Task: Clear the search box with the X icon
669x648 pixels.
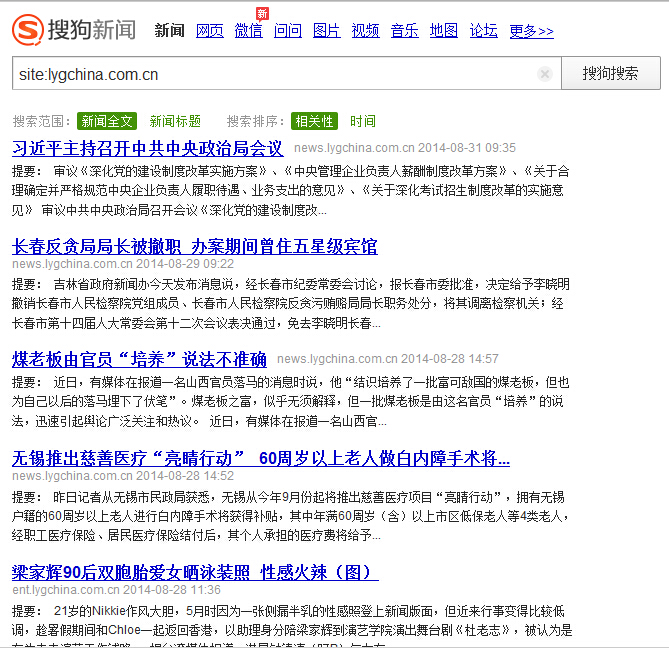Action: (x=545, y=74)
